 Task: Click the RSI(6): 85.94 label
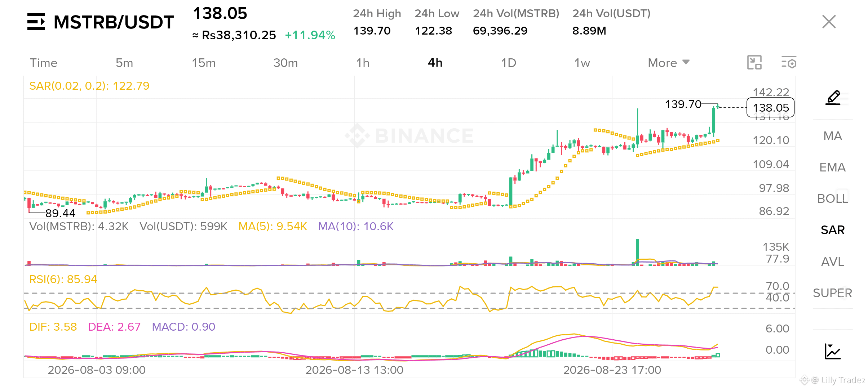point(63,279)
